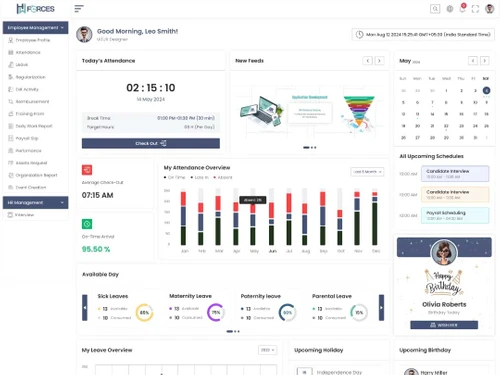
Task: Open Event Creation in the sidebar
Action: (31, 187)
